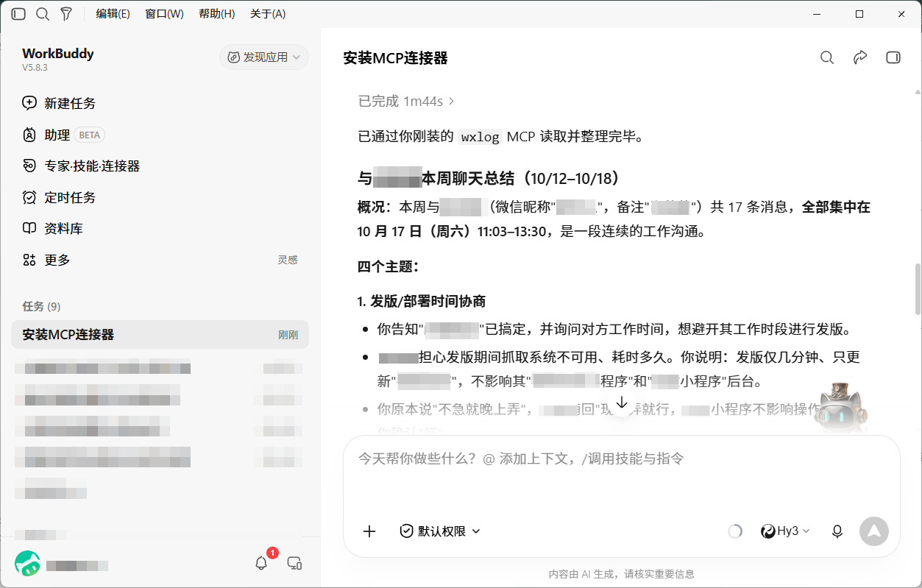Image resolution: width=922 pixels, height=588 pixels.
Task: Click the robot cat mascot
Action: (840, 408)
